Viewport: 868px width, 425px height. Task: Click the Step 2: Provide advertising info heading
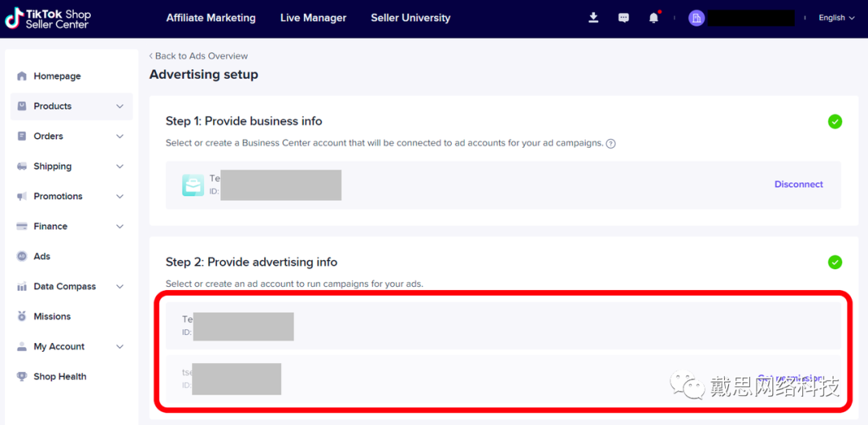(252, 262)
